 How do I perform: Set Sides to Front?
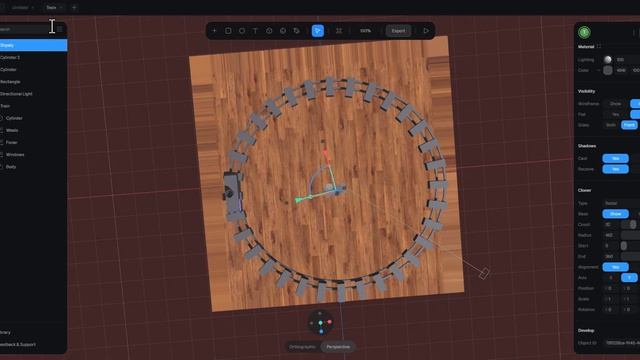tap(629, 125)
